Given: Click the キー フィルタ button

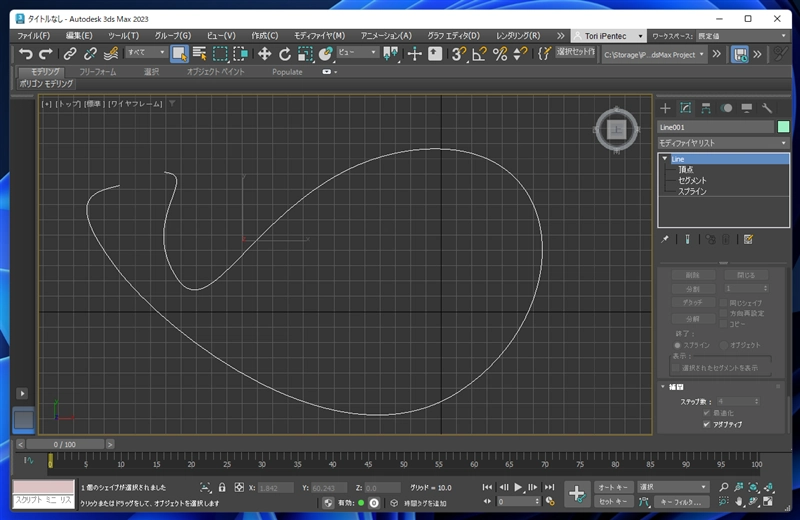Looking at the screenshot, I should pyautogui.click(x=681, y=502).
